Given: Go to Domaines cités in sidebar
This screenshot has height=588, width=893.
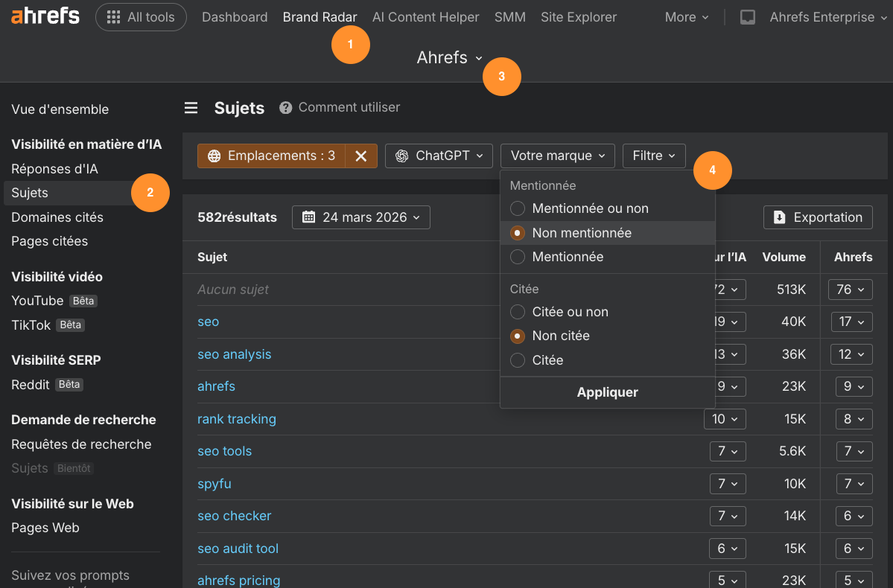Looking at the screenshot, I should tap(57, 217).
